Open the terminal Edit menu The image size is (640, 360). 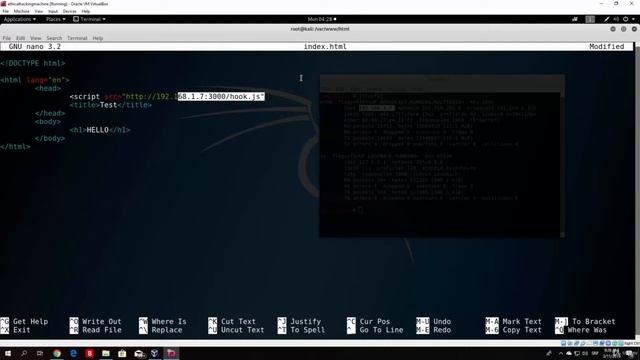(x=20, y=38)
